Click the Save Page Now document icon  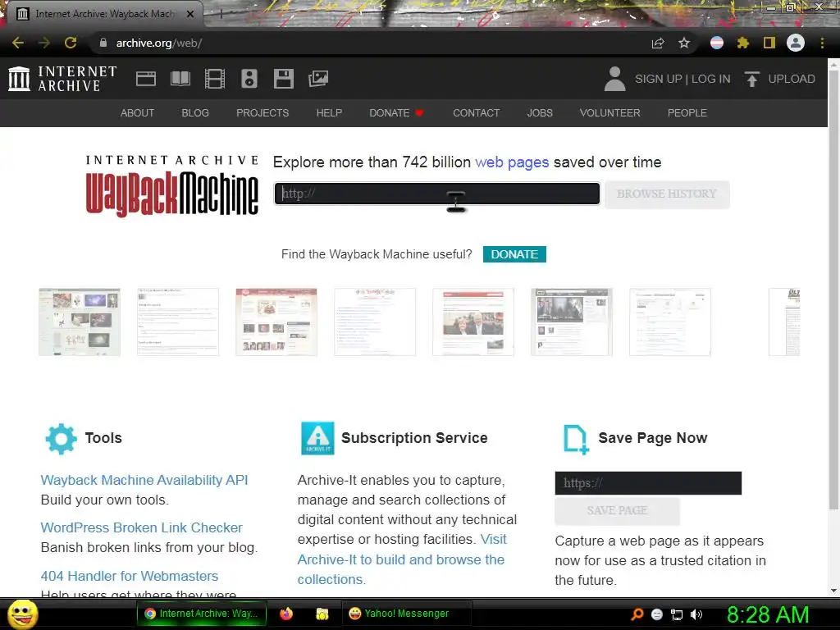(576, 440)
